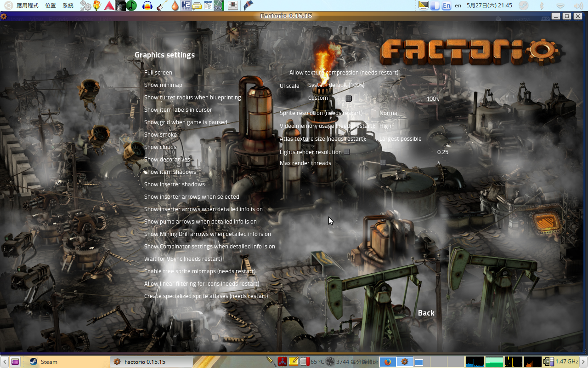
Task: Click the 0.25 lights render resolution value
Action: point(443,152)
